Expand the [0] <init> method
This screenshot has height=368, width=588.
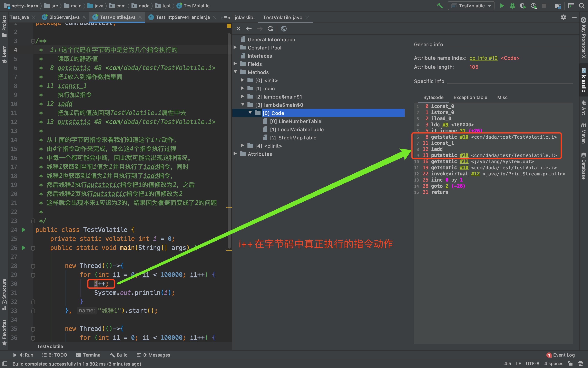coord(243,80)
